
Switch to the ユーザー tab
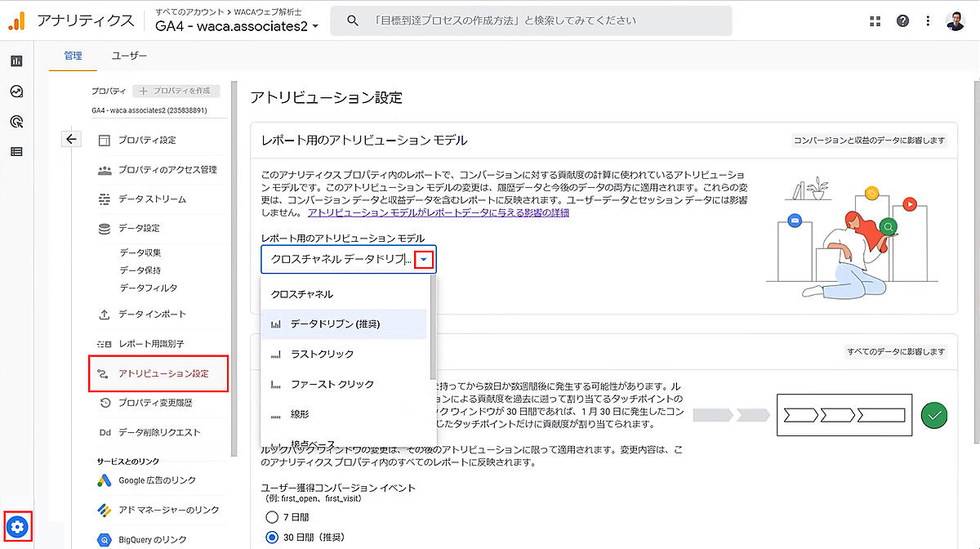129,56
